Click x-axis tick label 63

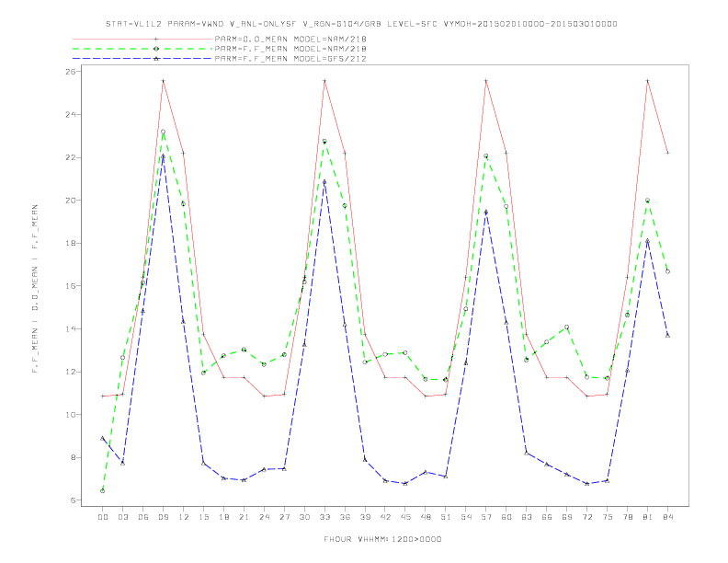tap(527, 517)
